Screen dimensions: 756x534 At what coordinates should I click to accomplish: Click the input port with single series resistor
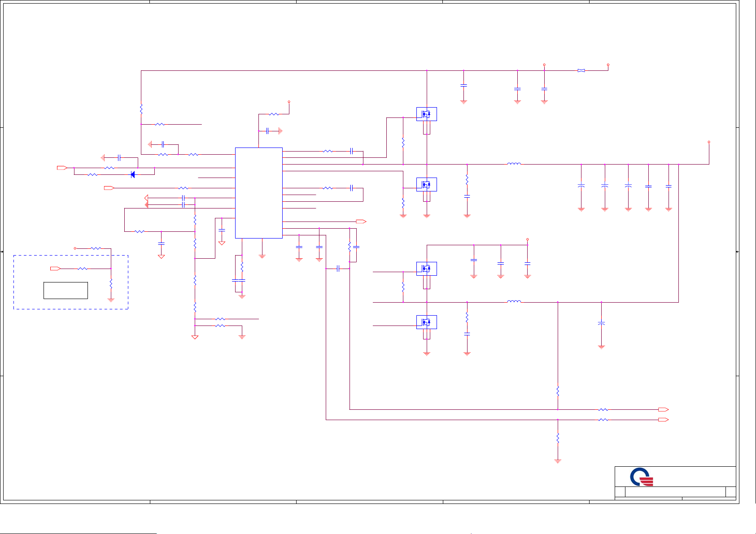click(109, 188)
